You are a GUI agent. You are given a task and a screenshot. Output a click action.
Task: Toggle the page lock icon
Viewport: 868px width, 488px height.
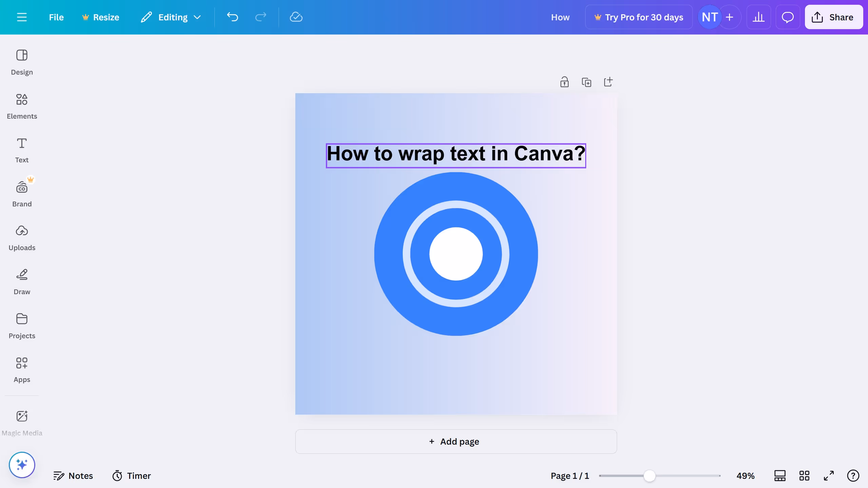(x=564, y=82)
